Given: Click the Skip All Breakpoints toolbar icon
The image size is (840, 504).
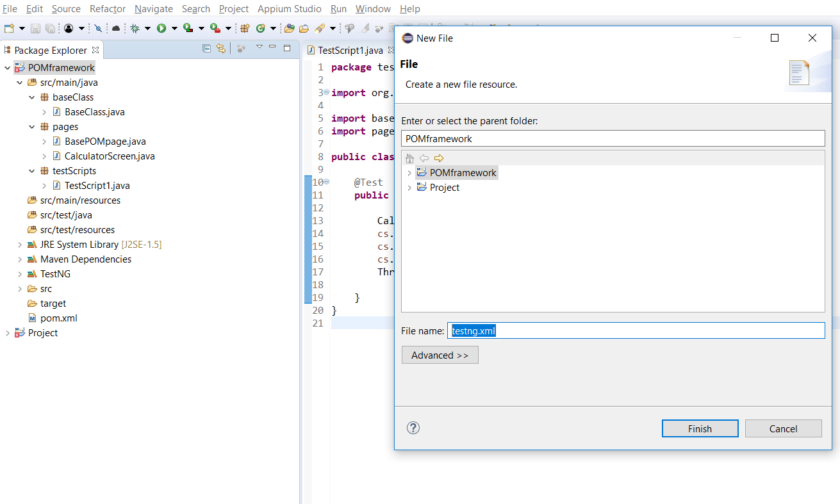Looking at the screenshot, I should [97, 29].
